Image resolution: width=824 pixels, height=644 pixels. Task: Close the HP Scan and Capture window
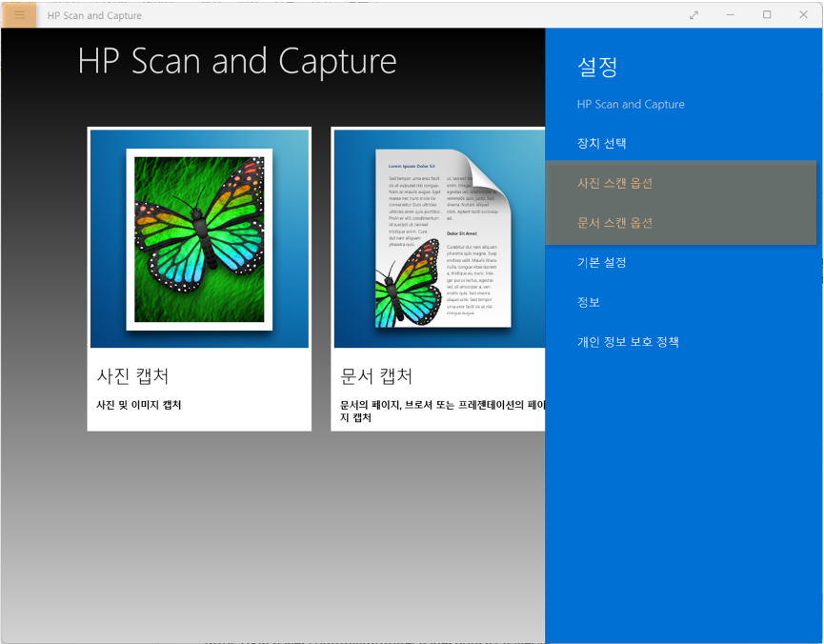tap(803, 15)
